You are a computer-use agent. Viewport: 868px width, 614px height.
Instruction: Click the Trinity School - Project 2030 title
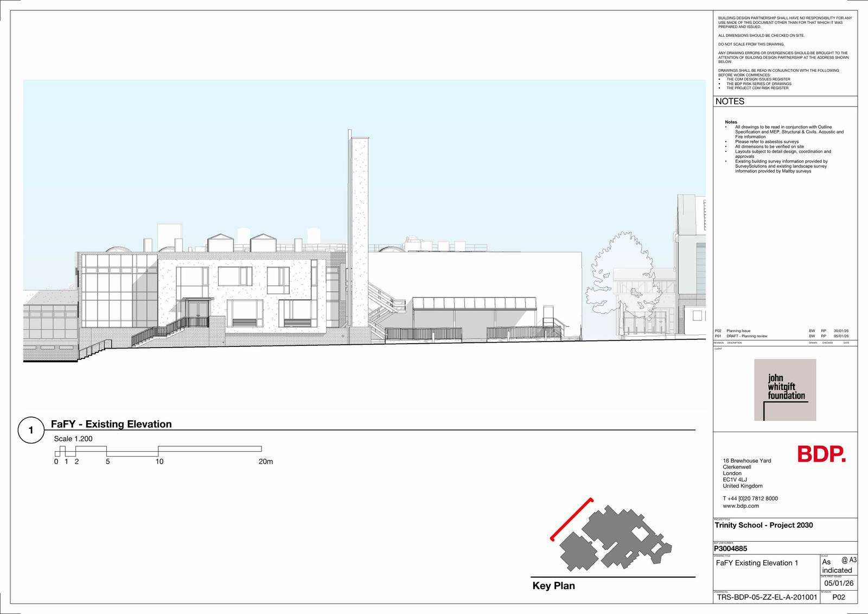(x=763, y=525)
